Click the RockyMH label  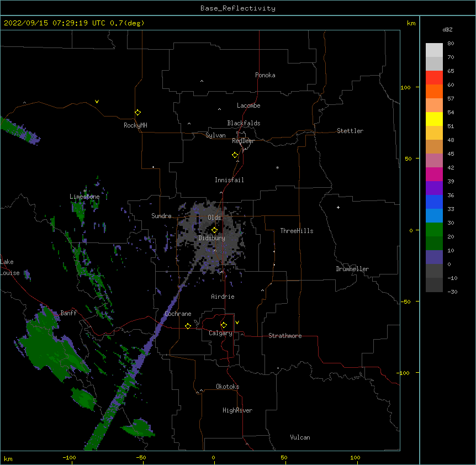135,125
